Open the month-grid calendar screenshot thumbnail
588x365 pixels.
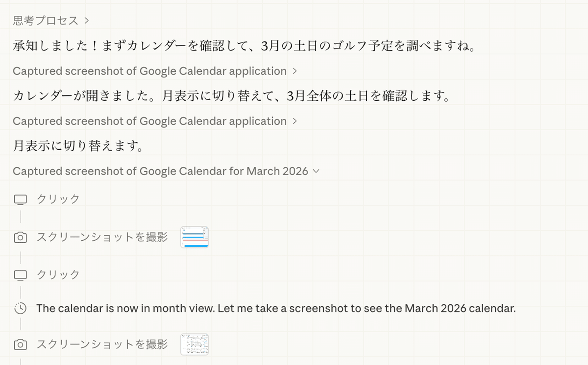click(x=194, y=344)
